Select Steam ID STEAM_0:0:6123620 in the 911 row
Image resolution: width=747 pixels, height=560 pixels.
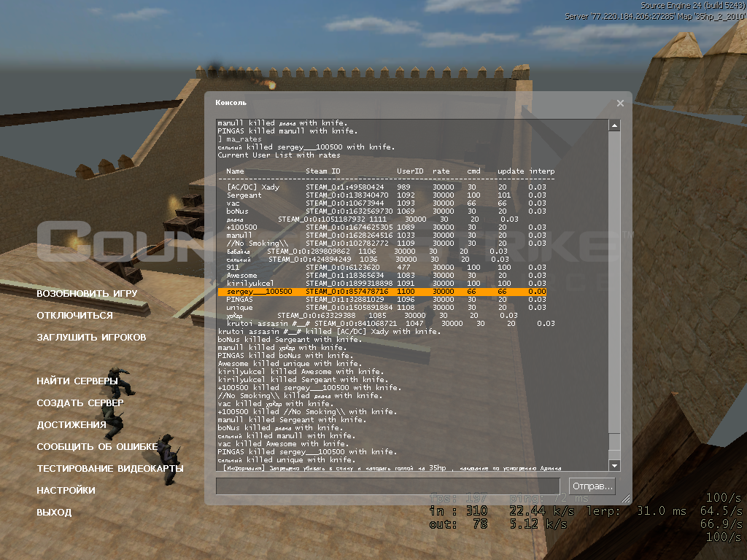click(343, 267)
